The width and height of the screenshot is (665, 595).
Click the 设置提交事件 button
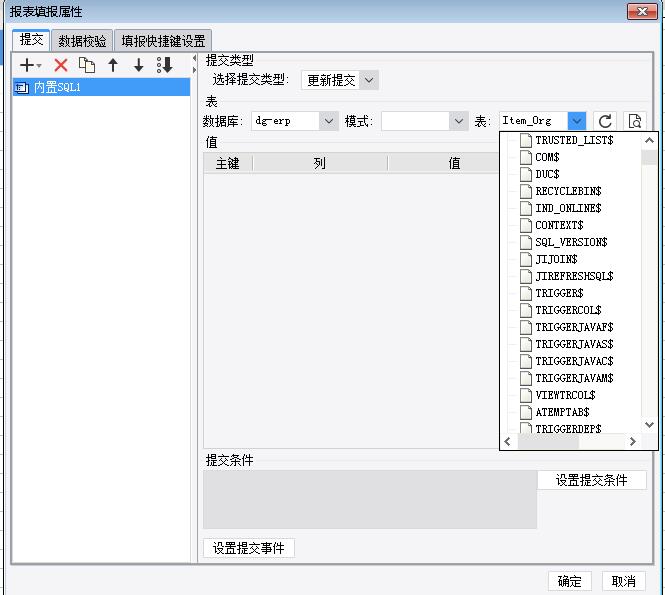[x=249, y=548]
